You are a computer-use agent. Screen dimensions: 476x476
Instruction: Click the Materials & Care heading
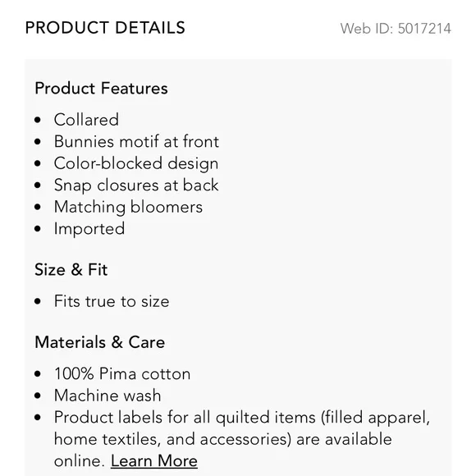pyautogui.click(x=100, y=342)
